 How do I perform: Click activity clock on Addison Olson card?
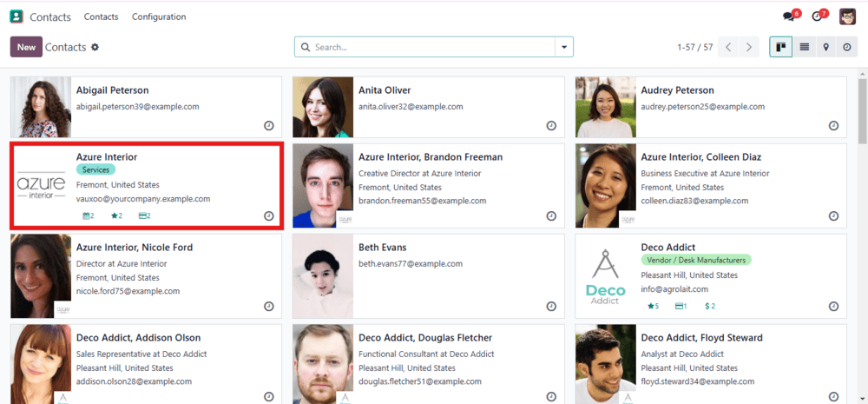tap(269, 397)
